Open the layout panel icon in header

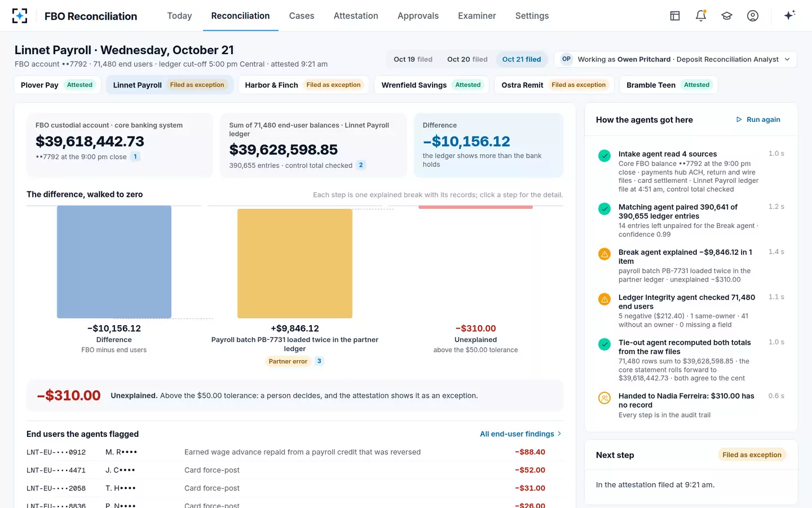coord(675,16)
